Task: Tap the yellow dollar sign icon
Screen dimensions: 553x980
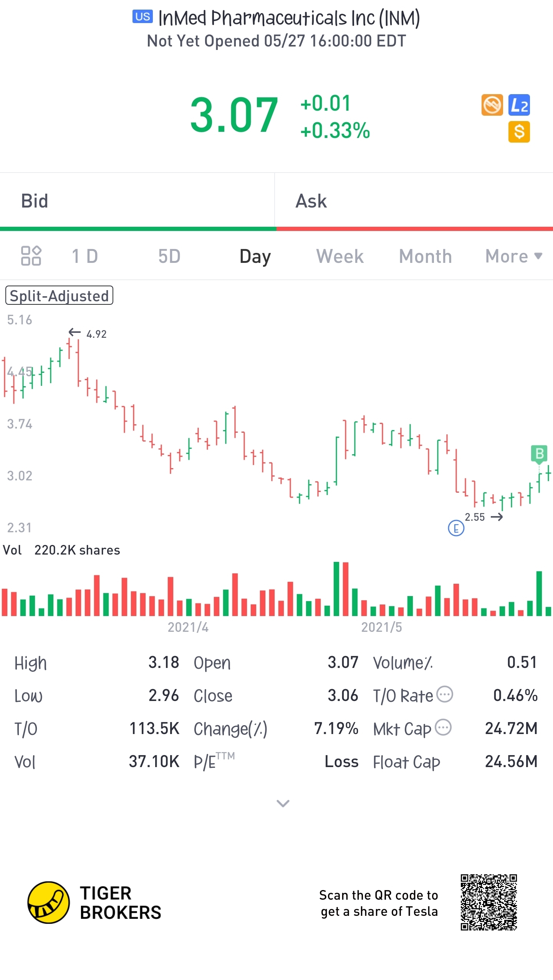Action: [x=519, y=132]
